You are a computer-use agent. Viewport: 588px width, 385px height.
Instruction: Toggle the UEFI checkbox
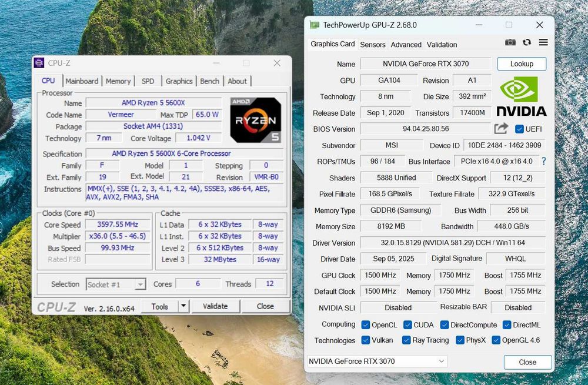pos(519,129)
